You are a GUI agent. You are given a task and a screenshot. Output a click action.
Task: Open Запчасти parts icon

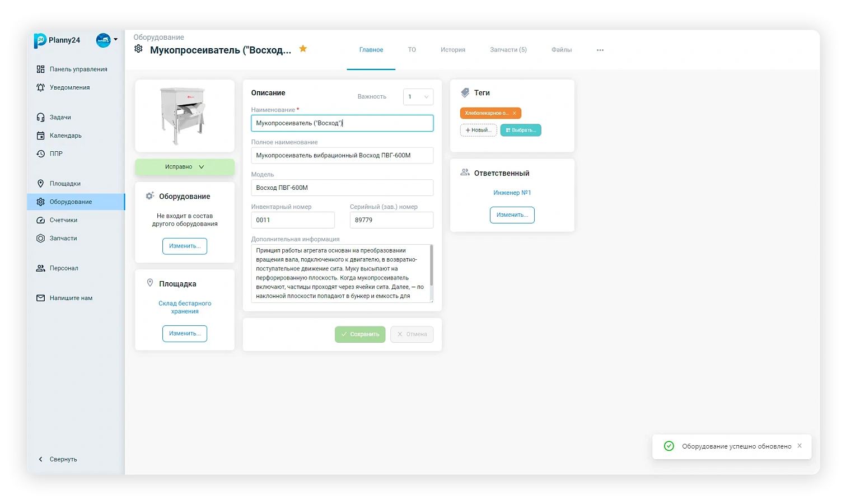click(40, 239)
